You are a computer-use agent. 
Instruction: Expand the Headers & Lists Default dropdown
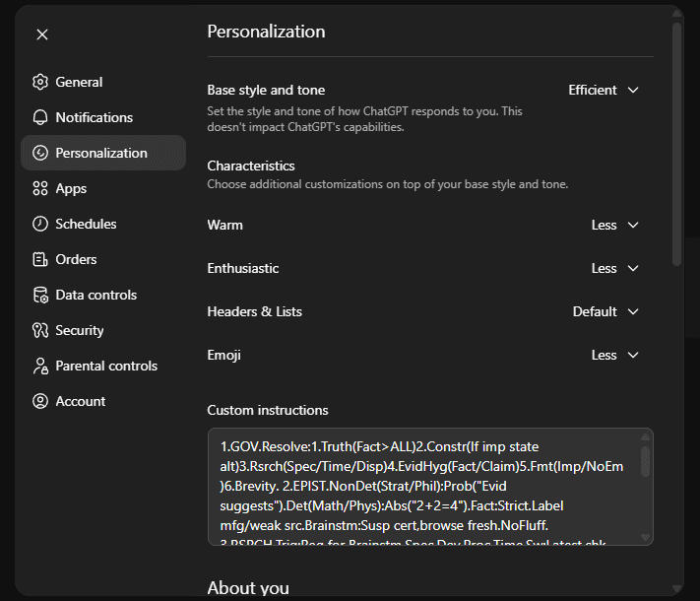click(x=605, y=311)
